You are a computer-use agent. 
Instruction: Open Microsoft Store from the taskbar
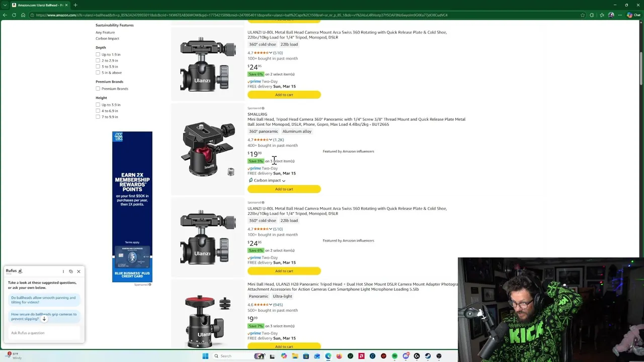(x=306, y=356)
